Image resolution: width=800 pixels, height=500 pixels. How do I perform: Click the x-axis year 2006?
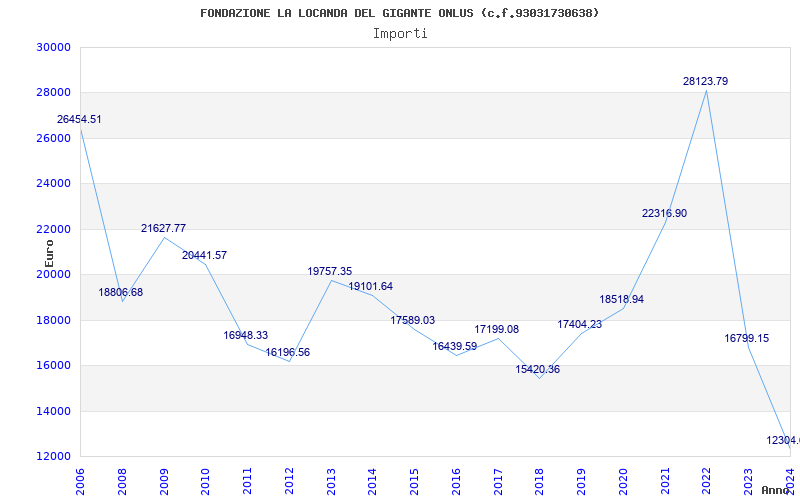pyautogui.click(x=81, y=481)
